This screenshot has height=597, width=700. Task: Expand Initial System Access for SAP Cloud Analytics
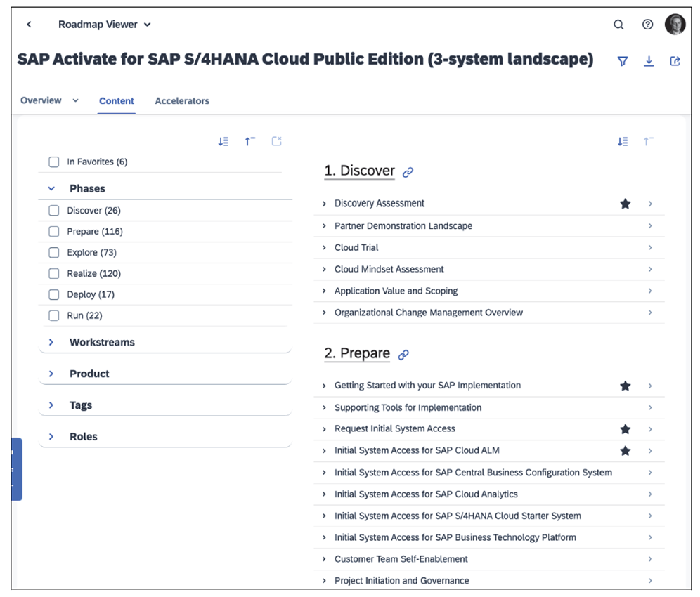click(x=324, y=494)
